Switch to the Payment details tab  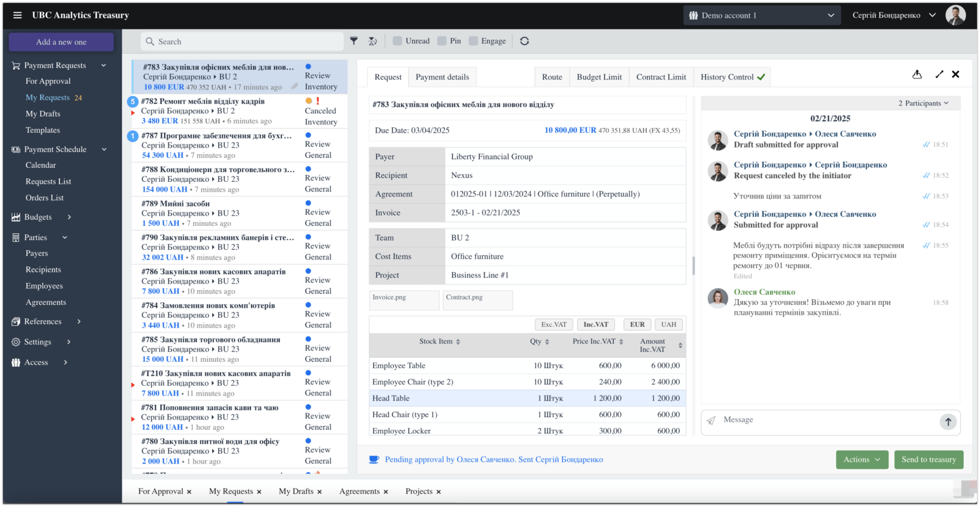[442, 77]
